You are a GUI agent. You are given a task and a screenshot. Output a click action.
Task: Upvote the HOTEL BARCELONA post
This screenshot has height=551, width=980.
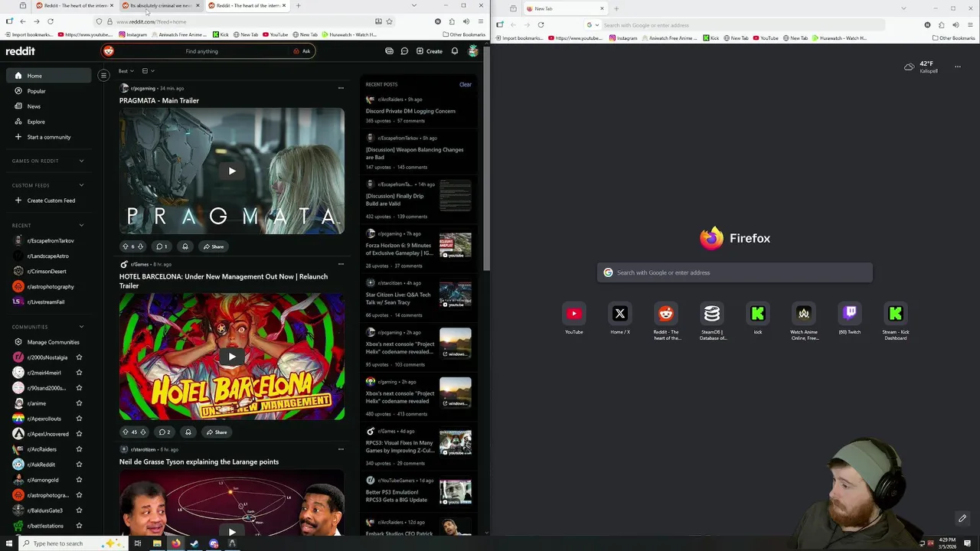(126, 432)
